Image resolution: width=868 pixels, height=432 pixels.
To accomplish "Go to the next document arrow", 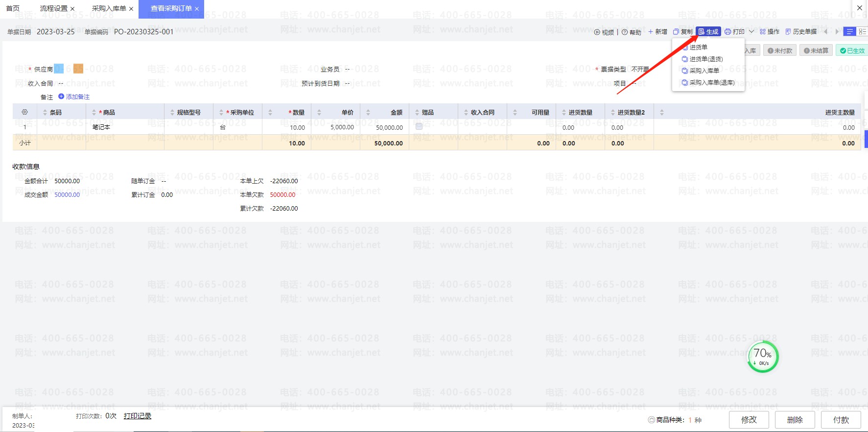I will click(x=837, y=32).
